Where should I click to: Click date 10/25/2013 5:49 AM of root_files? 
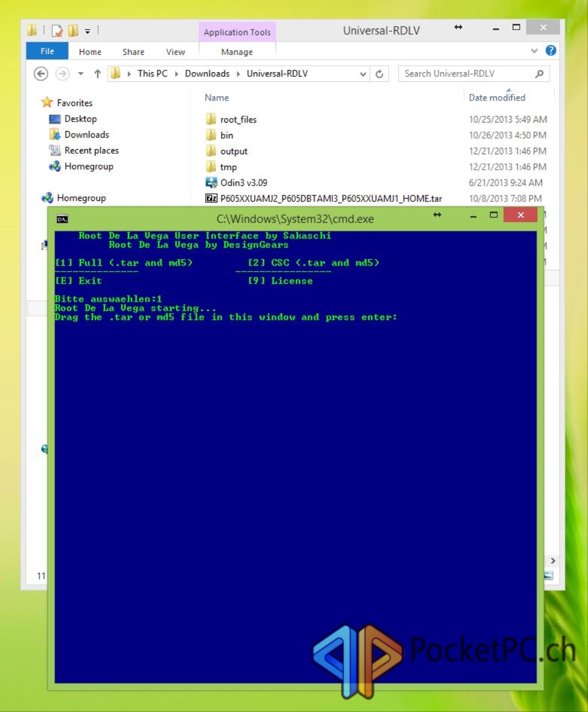click(508, 120)
